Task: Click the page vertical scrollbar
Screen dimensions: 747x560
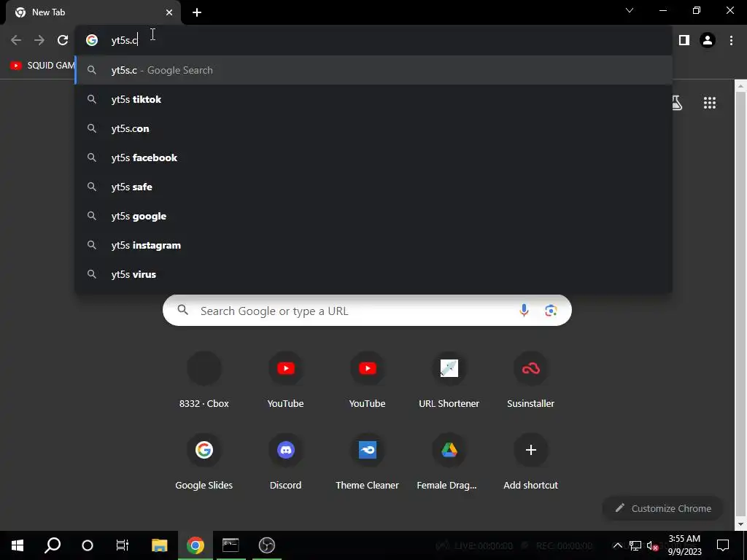Action: click(x=741, y=305)
